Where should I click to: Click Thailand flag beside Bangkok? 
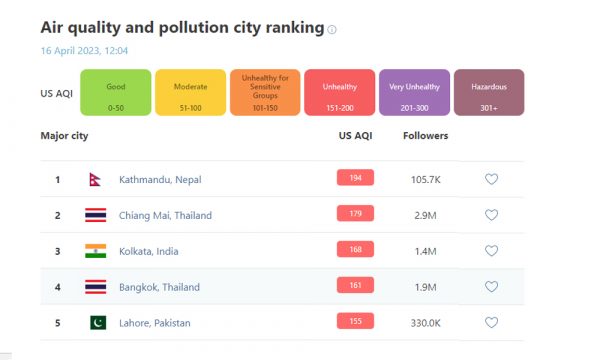click(x=96, y=287)
